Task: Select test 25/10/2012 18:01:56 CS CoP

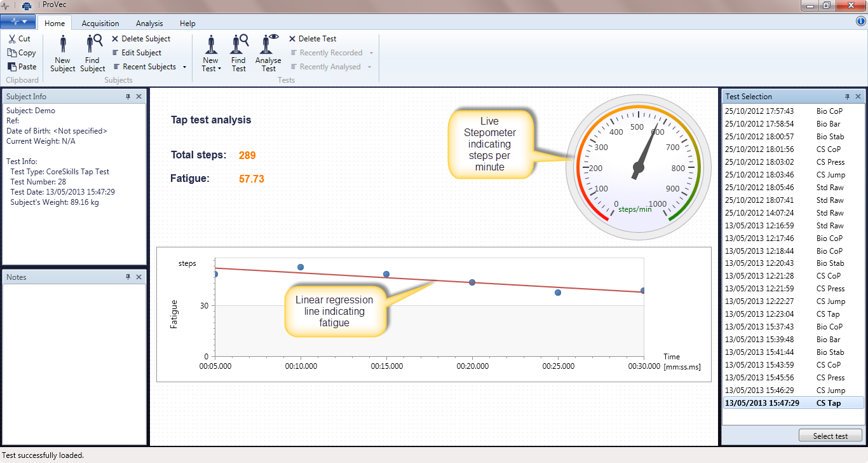Action: point(794,149)
